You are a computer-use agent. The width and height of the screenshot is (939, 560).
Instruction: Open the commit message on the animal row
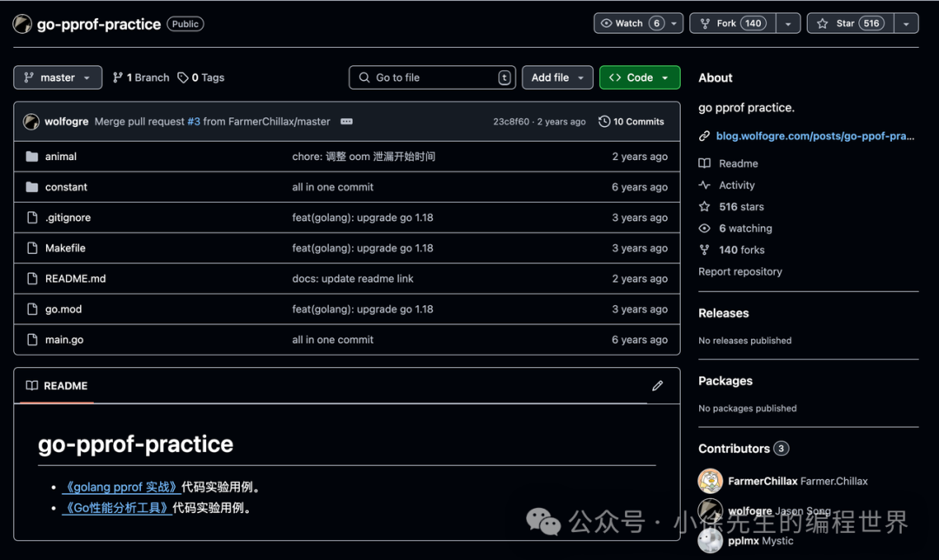(x=363, y=157)
